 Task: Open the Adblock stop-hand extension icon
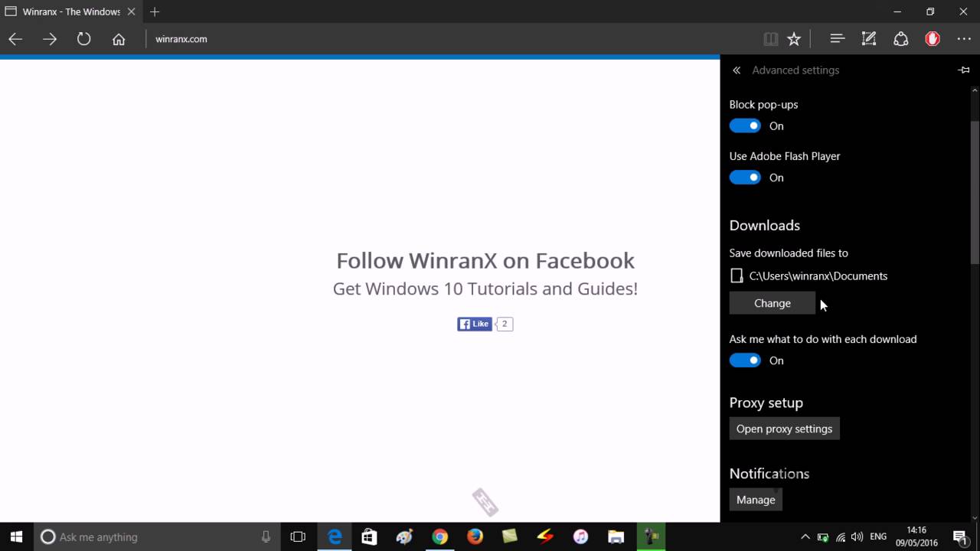click(933, 39)
